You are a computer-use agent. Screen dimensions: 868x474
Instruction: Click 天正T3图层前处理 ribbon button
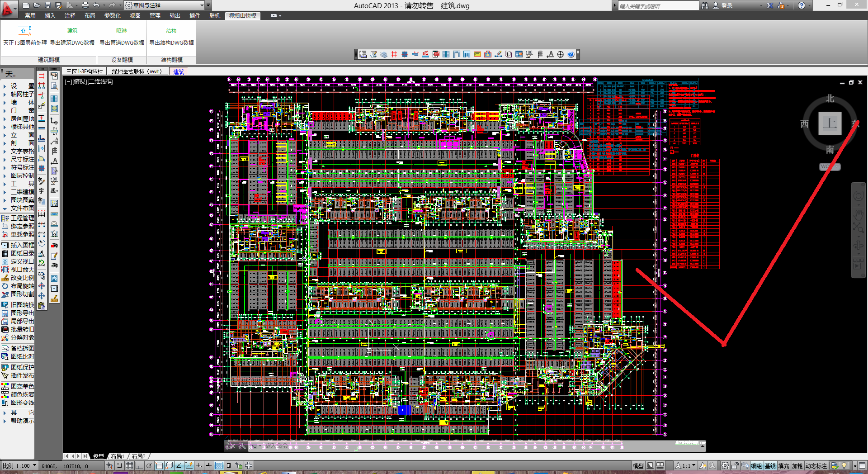tap(25, 37)
